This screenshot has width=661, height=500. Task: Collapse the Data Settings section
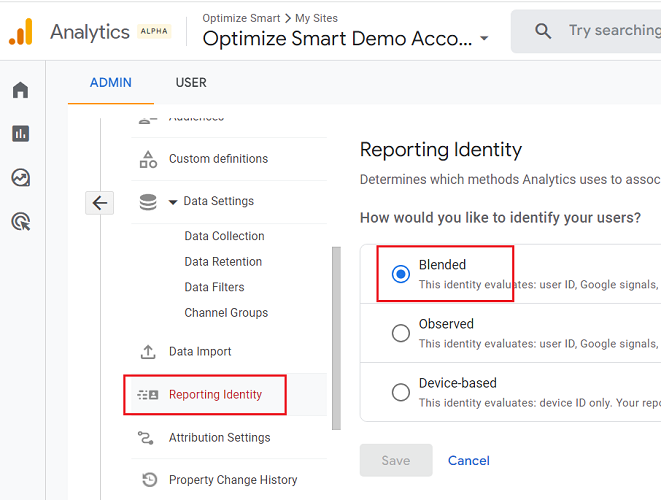click(x=173, y=202)
